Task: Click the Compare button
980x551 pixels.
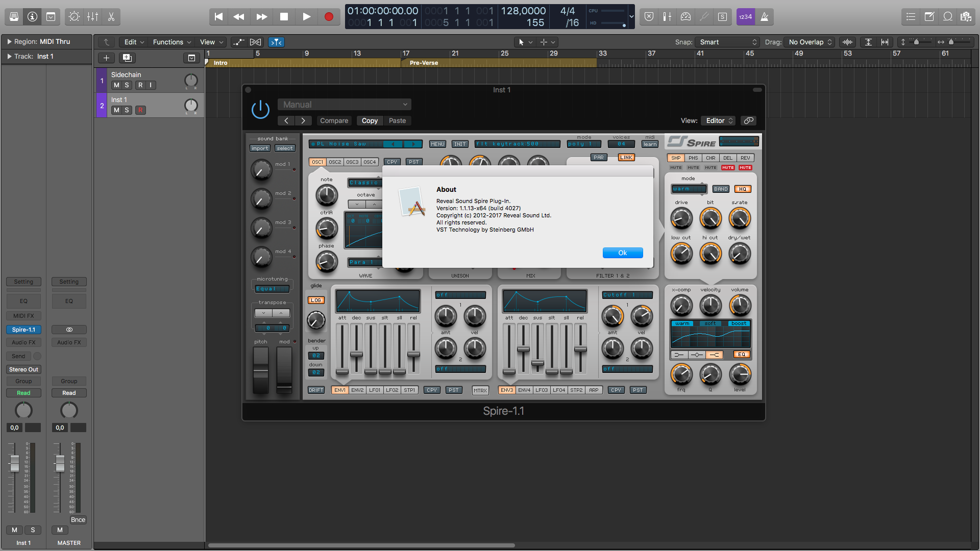Action: click(334, 121)
